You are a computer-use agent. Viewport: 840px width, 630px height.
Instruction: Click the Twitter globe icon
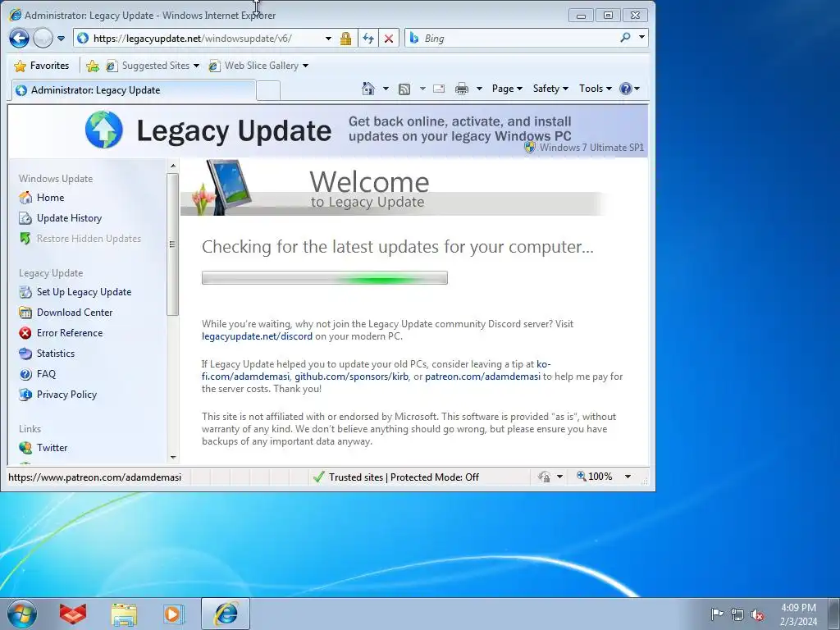(x=25, y=447)
